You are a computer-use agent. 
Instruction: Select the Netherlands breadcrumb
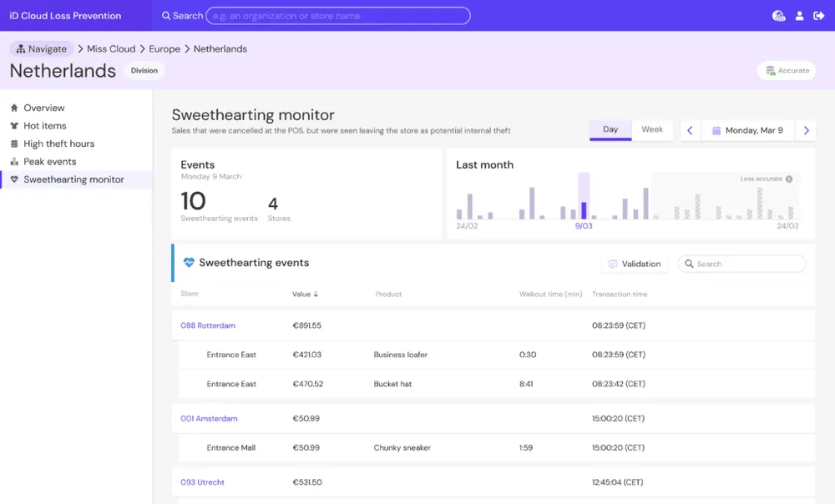(x=220, y=49)
